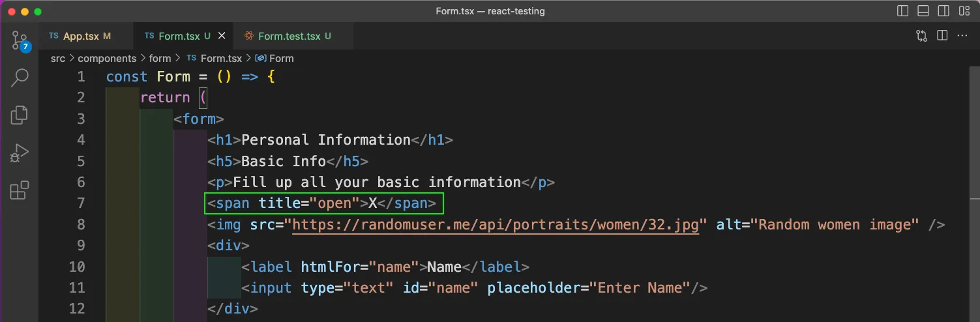
Task: Open the components breadcrumb dropdown
Action: tap(107, 58)
